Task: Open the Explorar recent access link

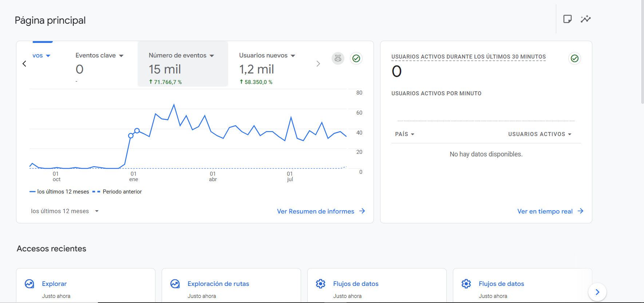Action: tap(54, 284)
